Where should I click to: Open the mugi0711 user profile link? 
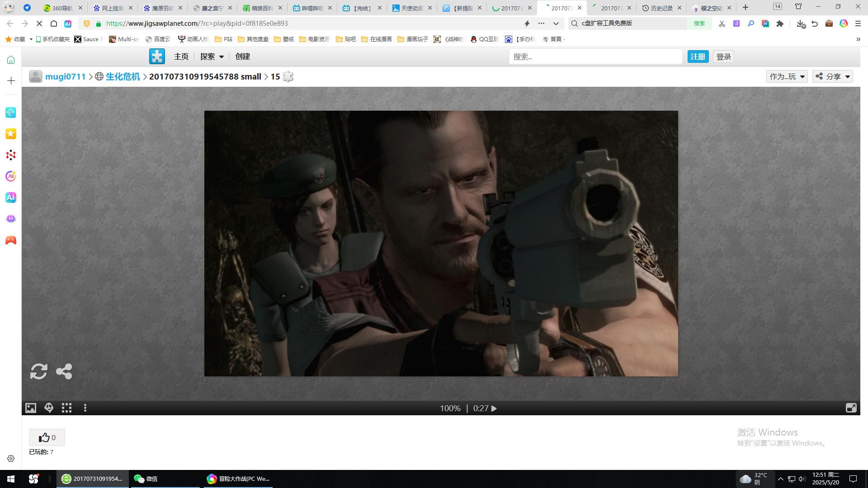pos(65,76)
